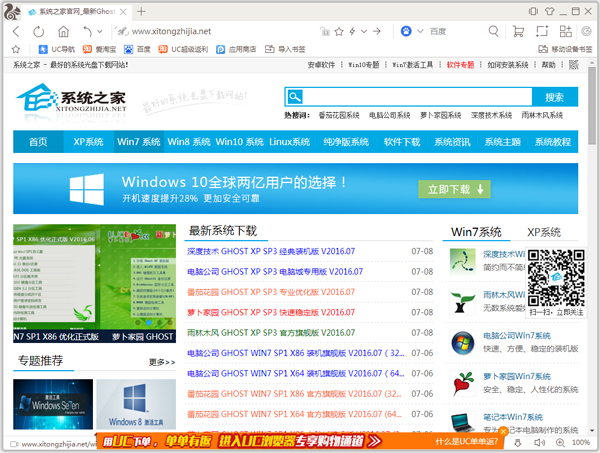Image resolution: width=600 pixels, height=453 pixels.
Task: Open the 首页 navigation tab
Action: [38, 142]
